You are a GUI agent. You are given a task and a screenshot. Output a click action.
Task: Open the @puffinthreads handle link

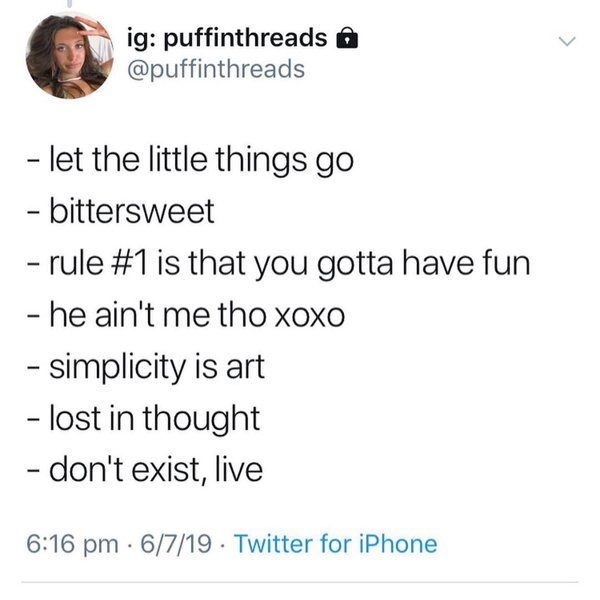coord(214,69)
